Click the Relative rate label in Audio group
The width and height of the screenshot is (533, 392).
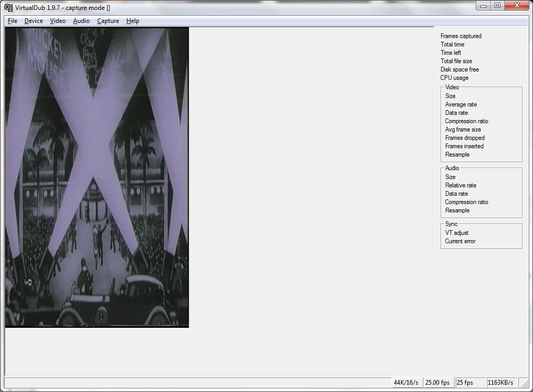460,185
